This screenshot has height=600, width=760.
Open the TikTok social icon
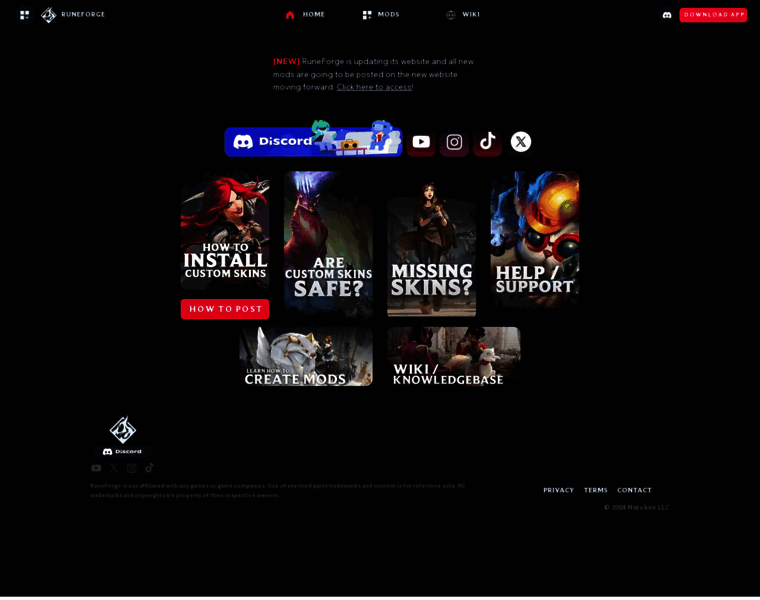(x=487, y=142)
